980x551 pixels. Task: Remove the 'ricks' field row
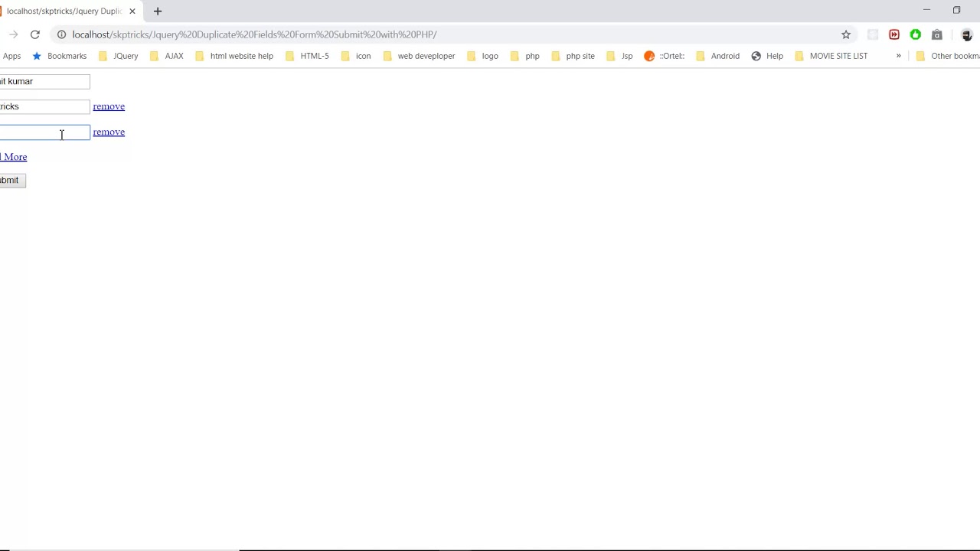(x=109, y=106)
